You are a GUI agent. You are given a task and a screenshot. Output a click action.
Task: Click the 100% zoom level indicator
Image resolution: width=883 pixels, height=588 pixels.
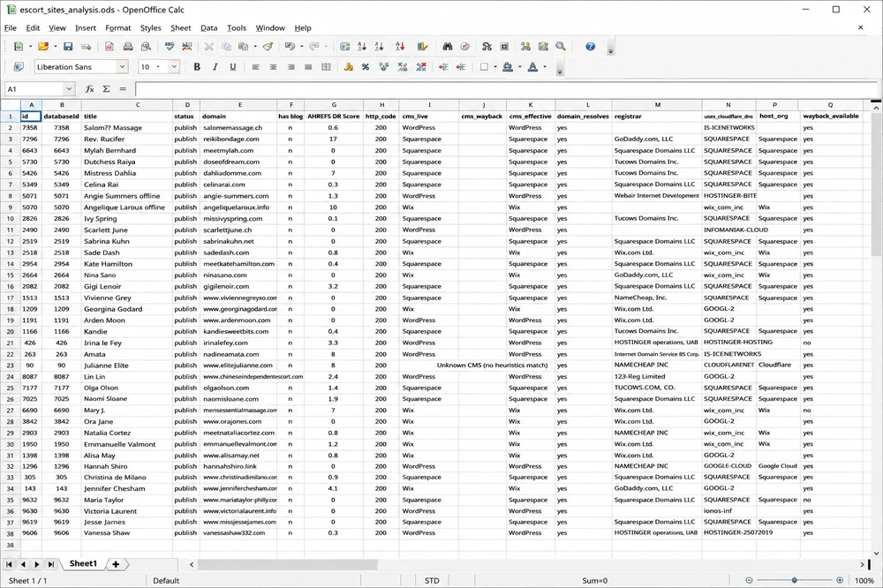(x=864, y=580)
